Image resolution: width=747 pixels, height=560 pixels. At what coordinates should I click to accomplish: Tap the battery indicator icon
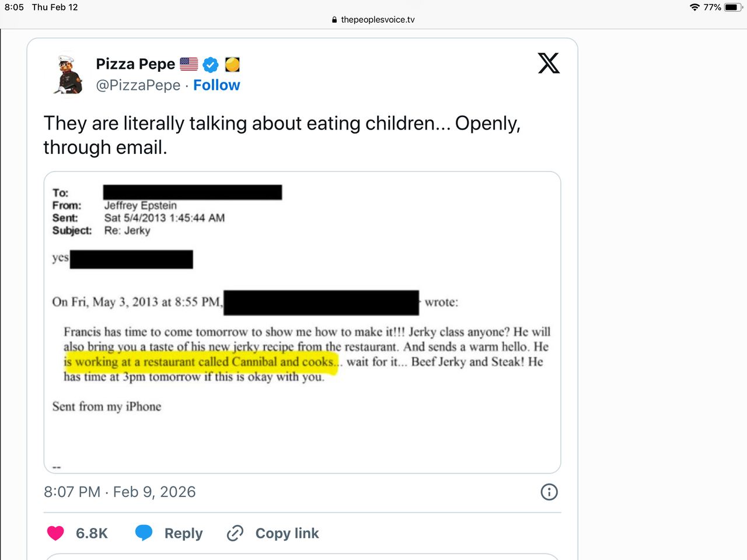(733, 8)
